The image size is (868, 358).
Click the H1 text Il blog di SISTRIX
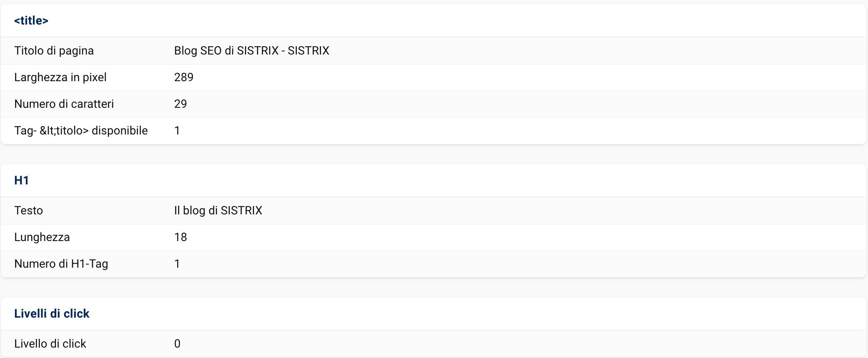tap(218, 210)
